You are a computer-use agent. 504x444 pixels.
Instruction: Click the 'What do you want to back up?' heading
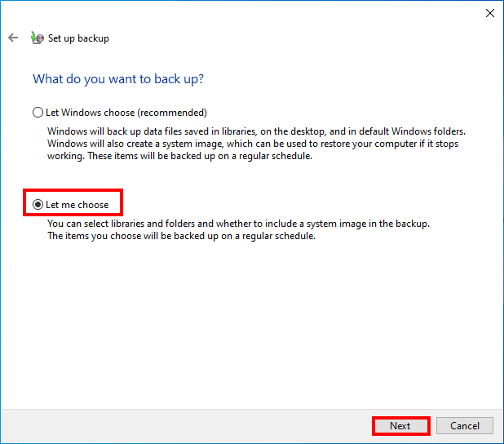(118, 79)
